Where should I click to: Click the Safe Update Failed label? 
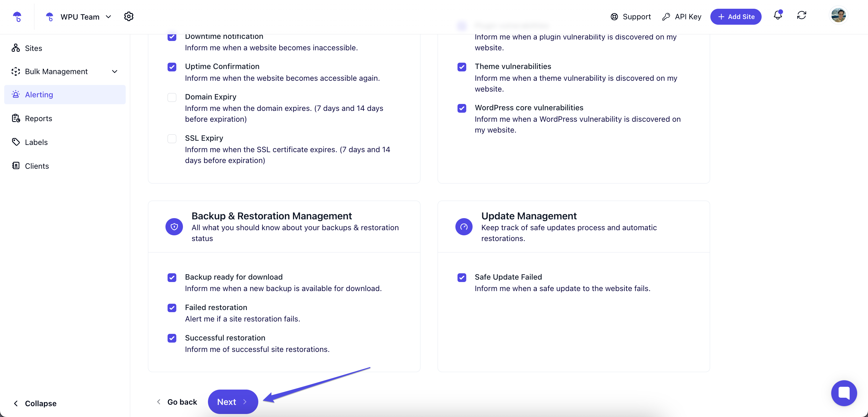(508, 277)
